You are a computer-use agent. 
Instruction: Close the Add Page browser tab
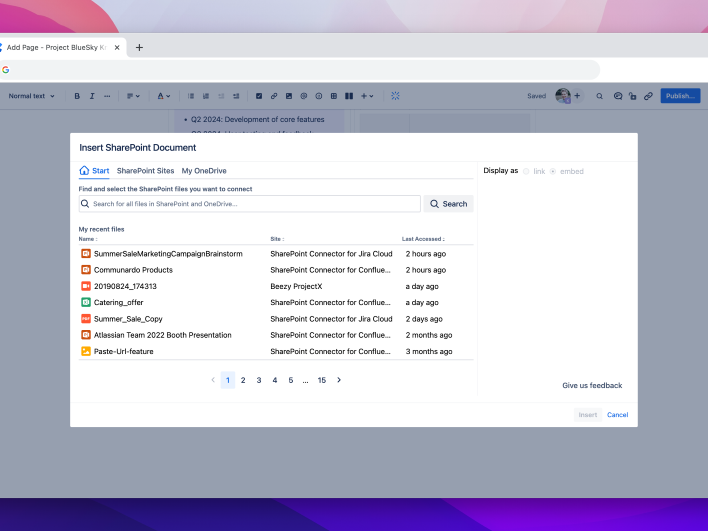117,47
